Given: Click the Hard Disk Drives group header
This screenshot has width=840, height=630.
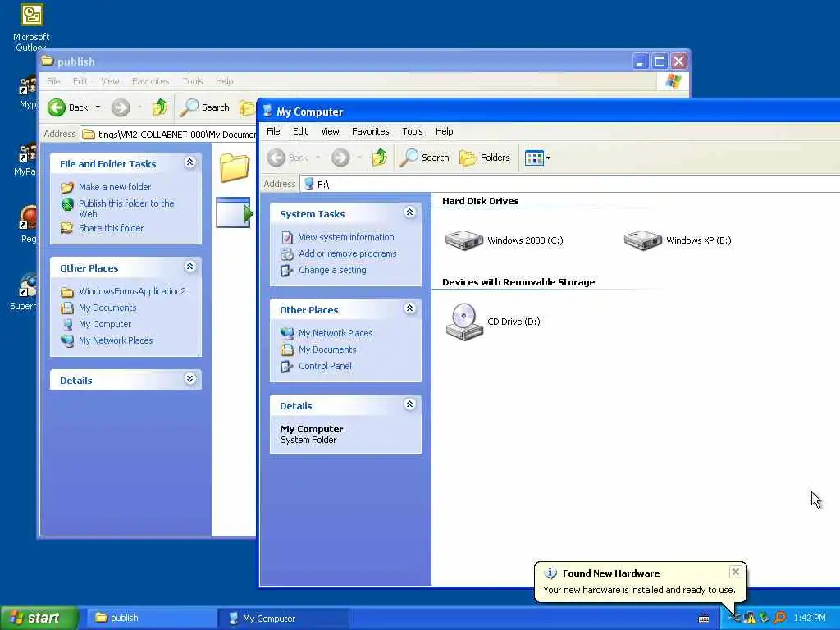Looking at the screenshot, I should pyautogui.click(x=480, y=201).
